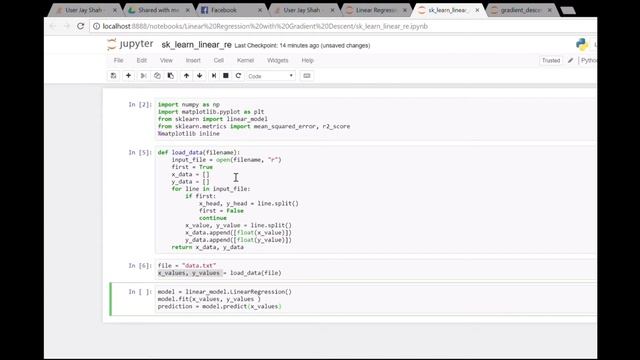This screenshot has width=640, height=360.
Task: Open the Cell menu
Action: tap(219, 60)
